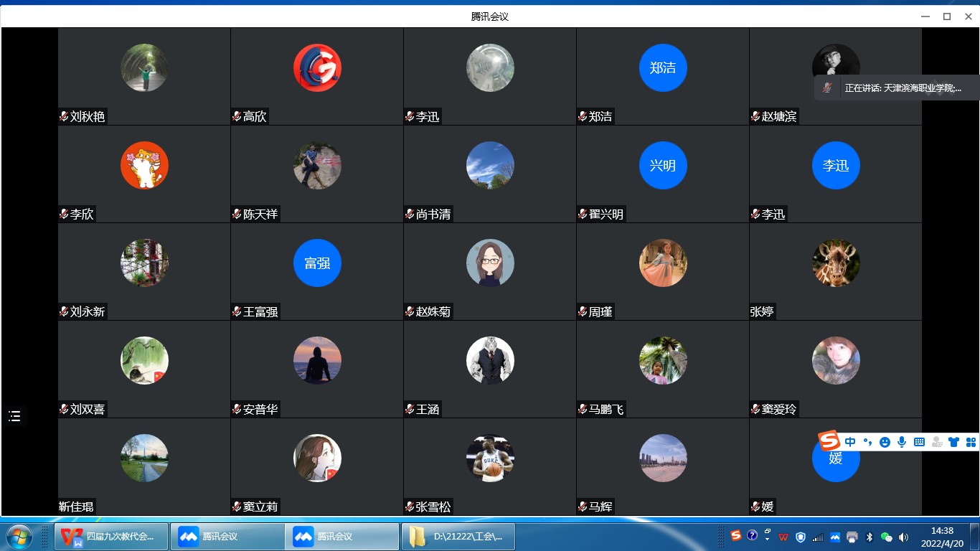Viewport: 980px width, 551px height.
Task: Click the system volume speaker icon
Action: 903,537
